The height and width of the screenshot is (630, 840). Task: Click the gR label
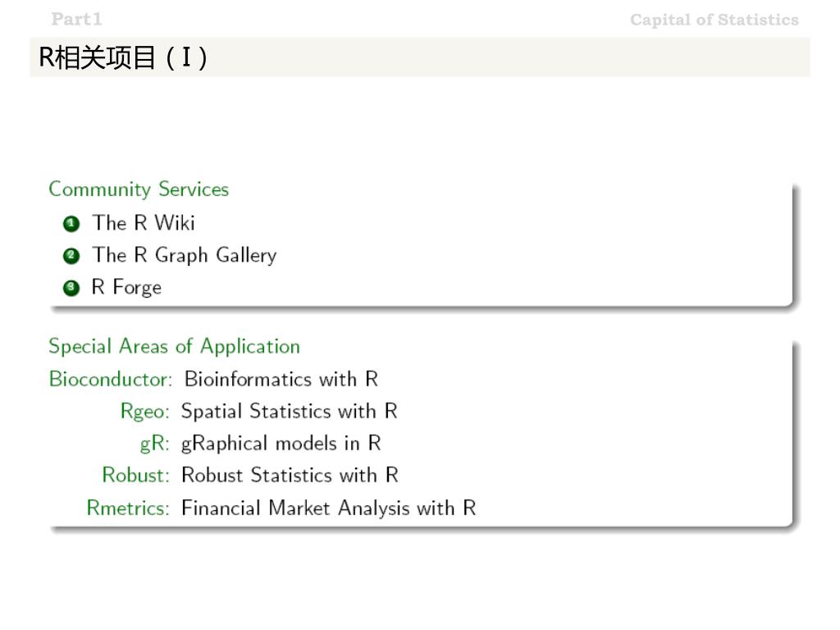154,444
